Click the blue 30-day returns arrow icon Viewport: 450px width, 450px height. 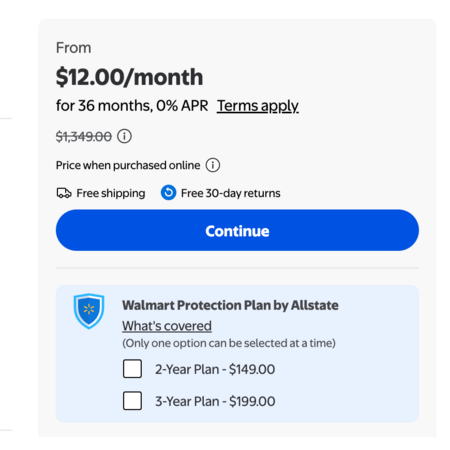(x=169, y=193)
